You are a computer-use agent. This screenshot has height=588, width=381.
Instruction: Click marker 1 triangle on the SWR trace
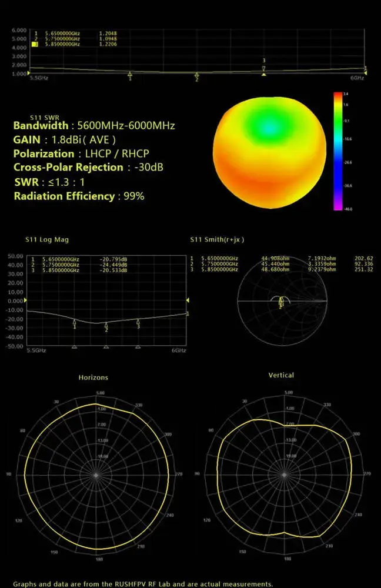(130, 74)
